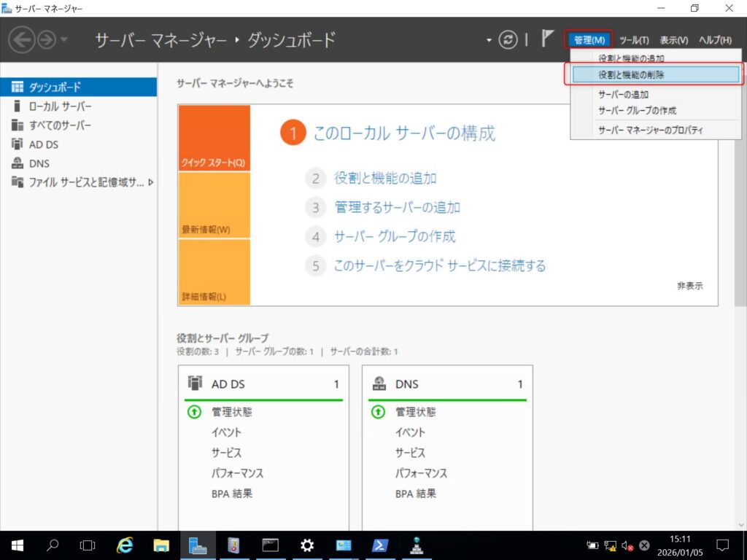The height and width of the screenshot is (560, 747).
Task: Open dropdown arrow left of refresh icon
Action: tap(488, 40)
